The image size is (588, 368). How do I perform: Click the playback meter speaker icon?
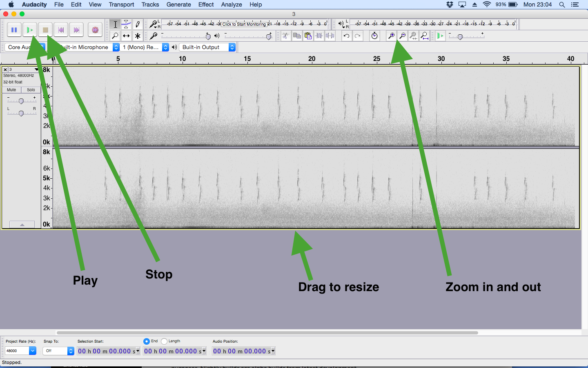tap(341, 24)
